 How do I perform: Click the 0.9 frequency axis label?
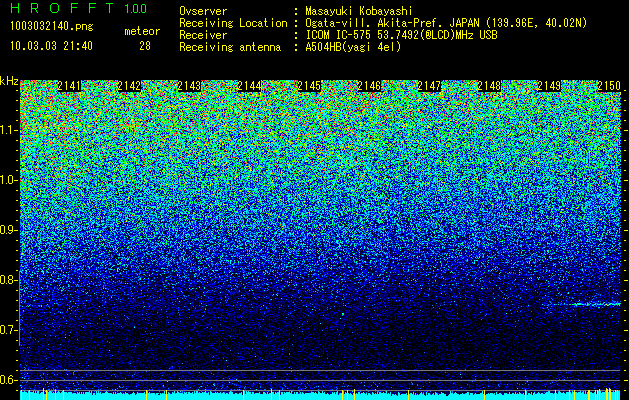(x=9, y=230)
